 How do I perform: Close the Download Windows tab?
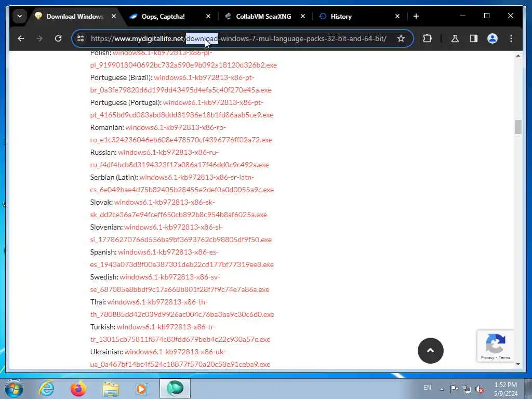coord(114,16)
